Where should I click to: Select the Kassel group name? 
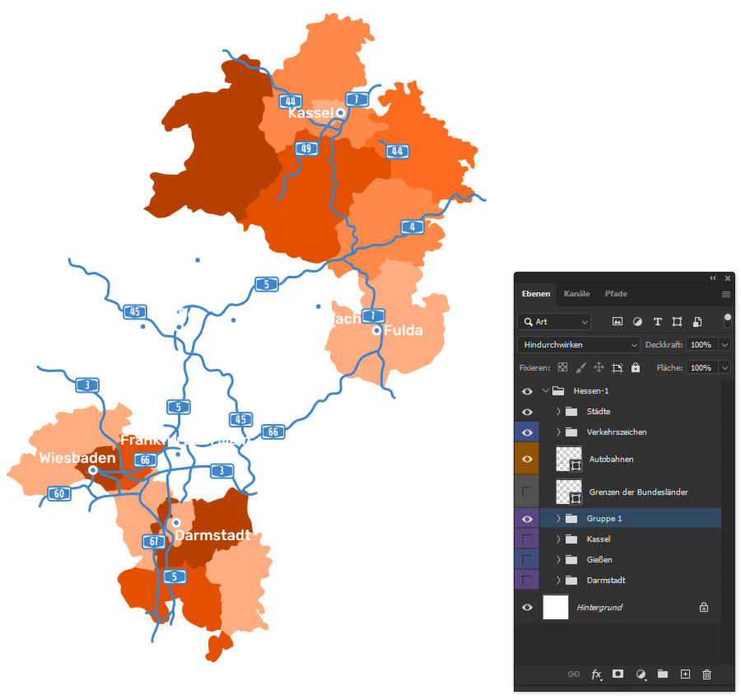[599, 539]
